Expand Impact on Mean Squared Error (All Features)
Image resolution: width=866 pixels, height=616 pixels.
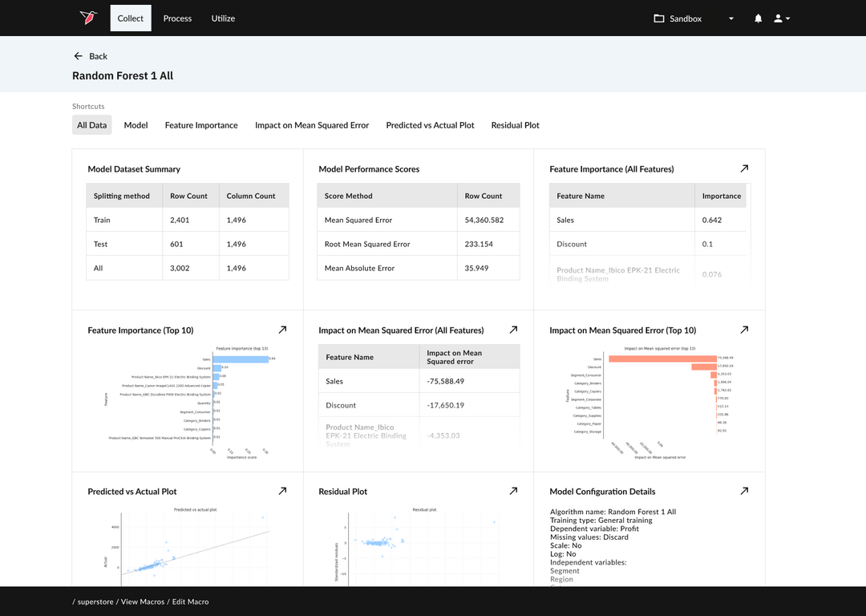coord(513,330)
